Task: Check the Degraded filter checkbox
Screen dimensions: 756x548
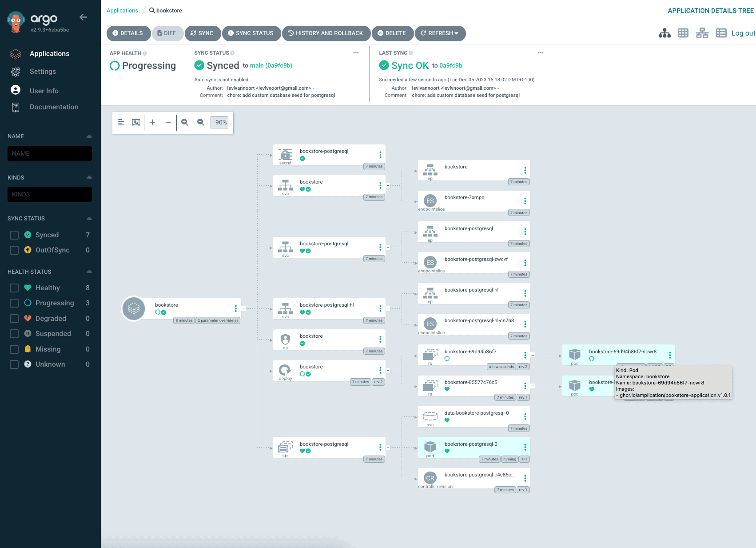Action: click(14, 319)
